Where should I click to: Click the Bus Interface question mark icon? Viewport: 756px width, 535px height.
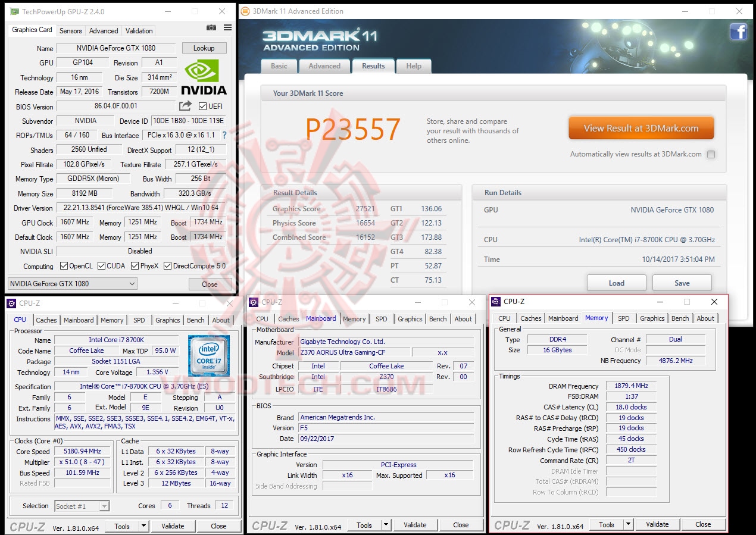(x=224, y=136)
